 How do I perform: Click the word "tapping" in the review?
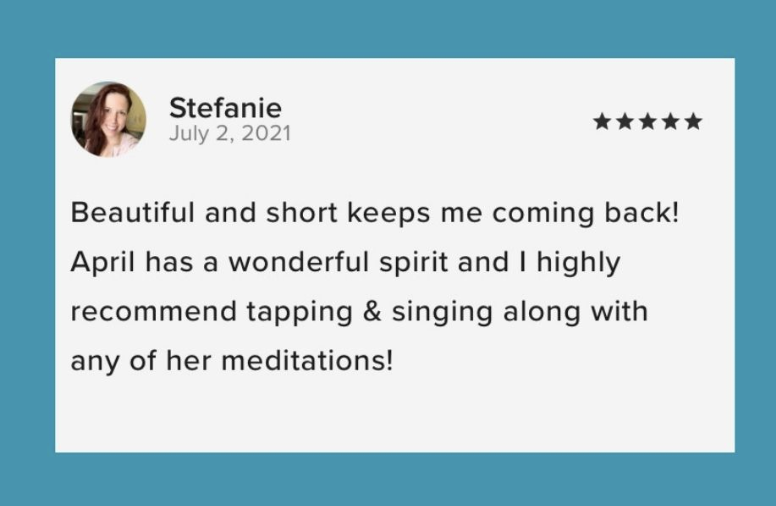[300, 313]
